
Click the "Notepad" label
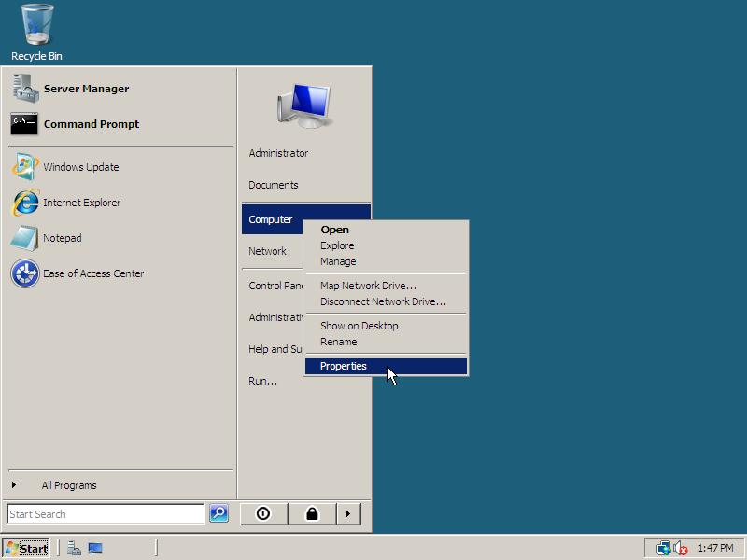pos(63,238)
